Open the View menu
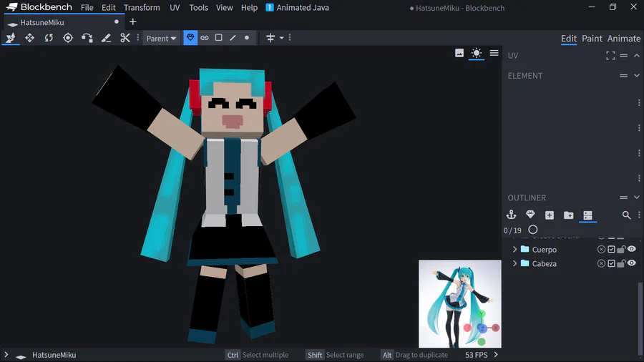This screenshot has height=362, width=644. [224, 7]
